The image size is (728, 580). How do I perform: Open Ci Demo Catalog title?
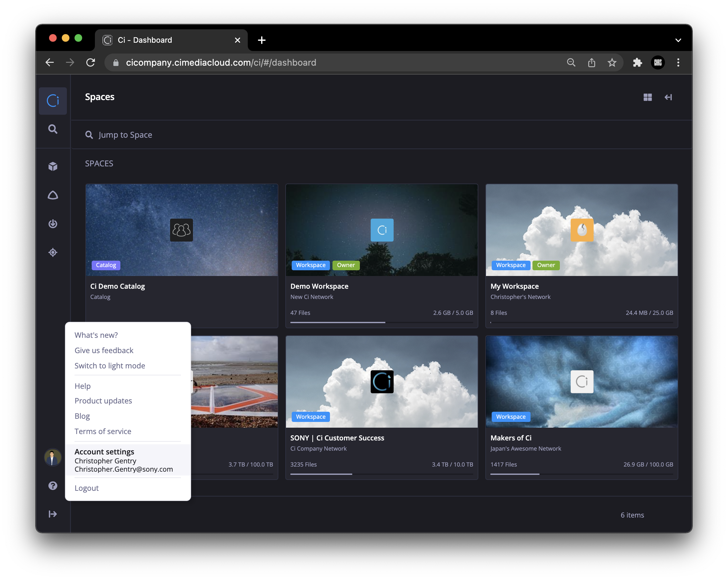118,286
